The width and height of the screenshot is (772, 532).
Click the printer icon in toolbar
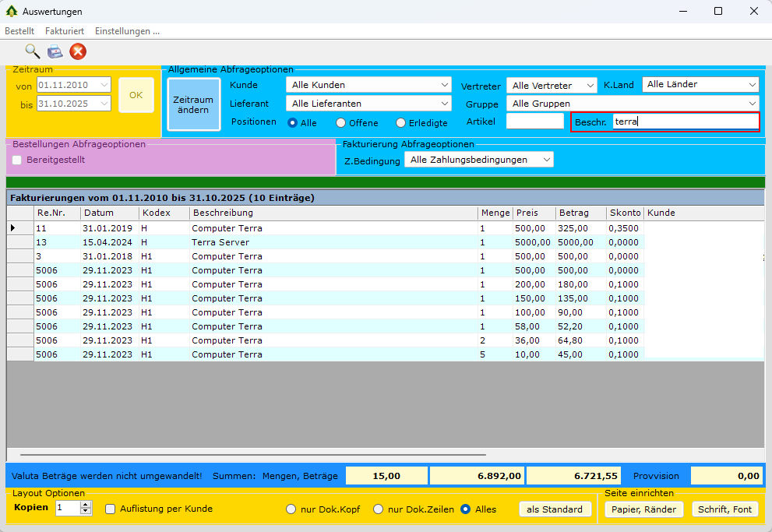(55, 51)
